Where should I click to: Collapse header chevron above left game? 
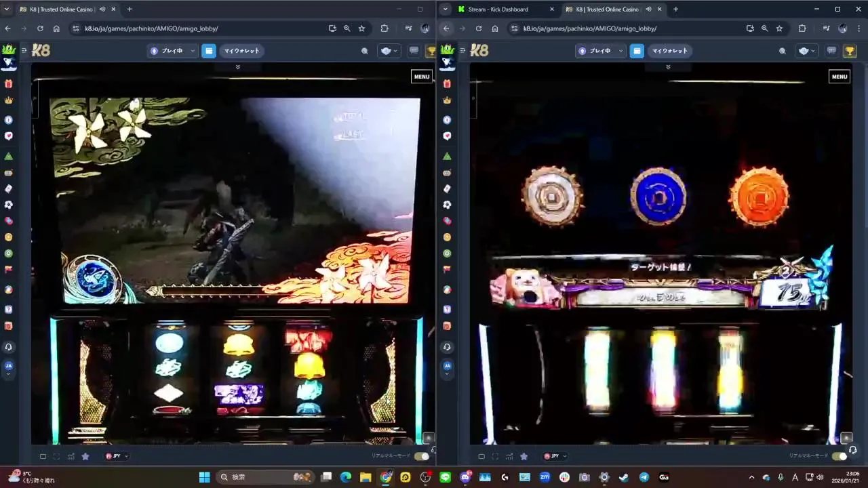(237, 67)
